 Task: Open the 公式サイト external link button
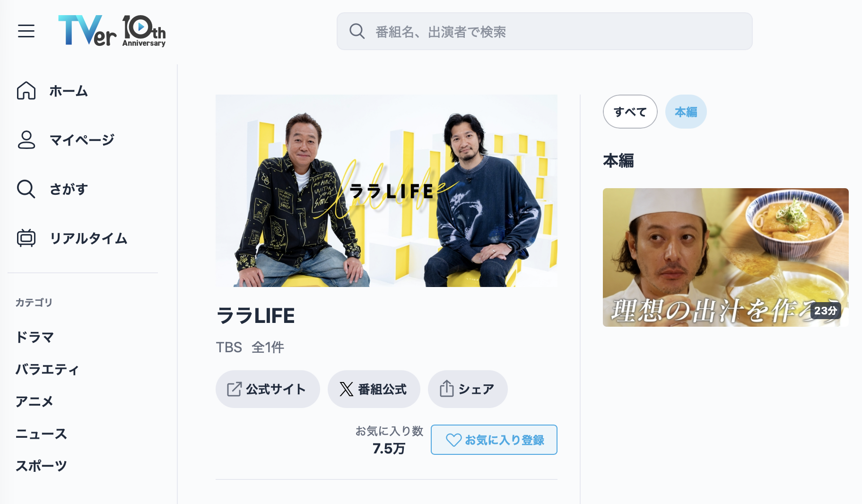(268, 389)
